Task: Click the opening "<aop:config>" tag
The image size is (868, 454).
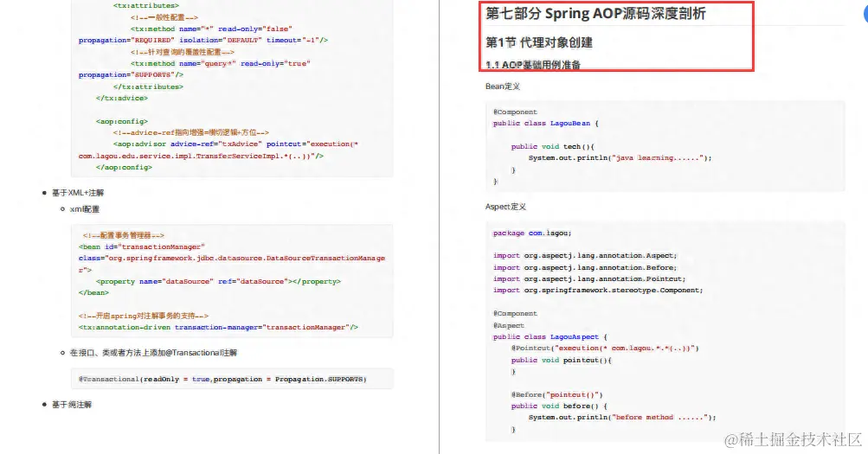Action: coord(122,122)
